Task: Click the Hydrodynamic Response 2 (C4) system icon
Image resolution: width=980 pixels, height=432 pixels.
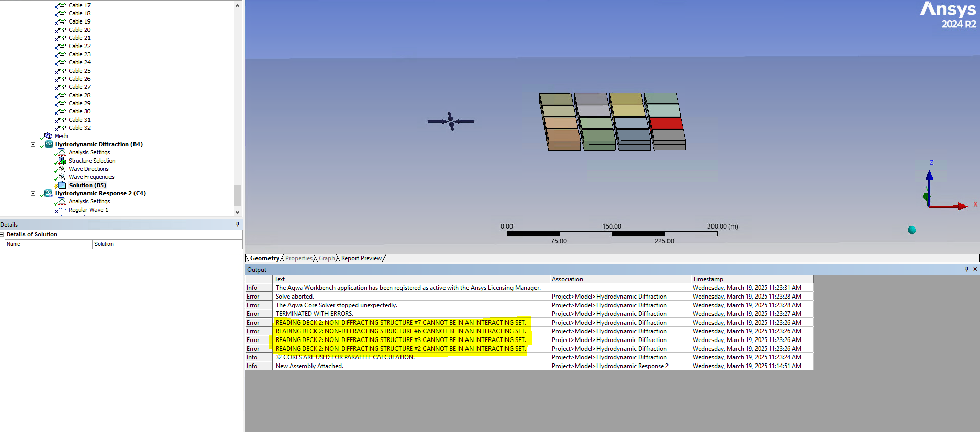Action: (x=49, y=193)
